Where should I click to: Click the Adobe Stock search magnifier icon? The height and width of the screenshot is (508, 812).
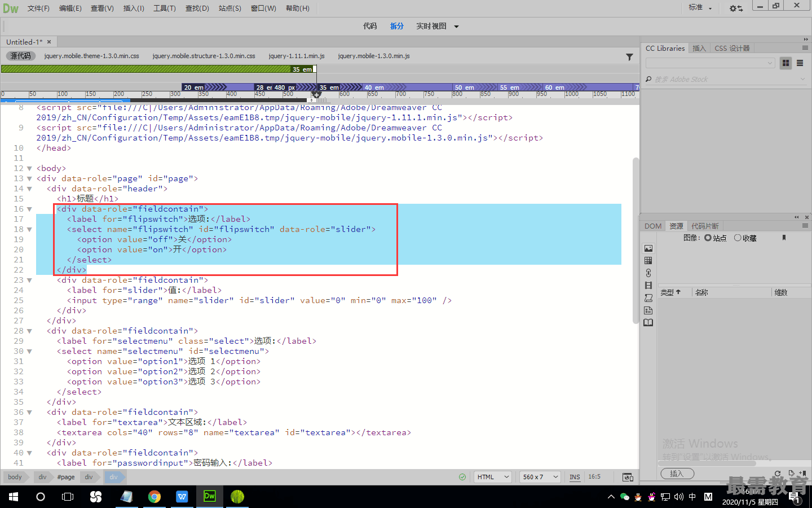[x=648, y=79]
